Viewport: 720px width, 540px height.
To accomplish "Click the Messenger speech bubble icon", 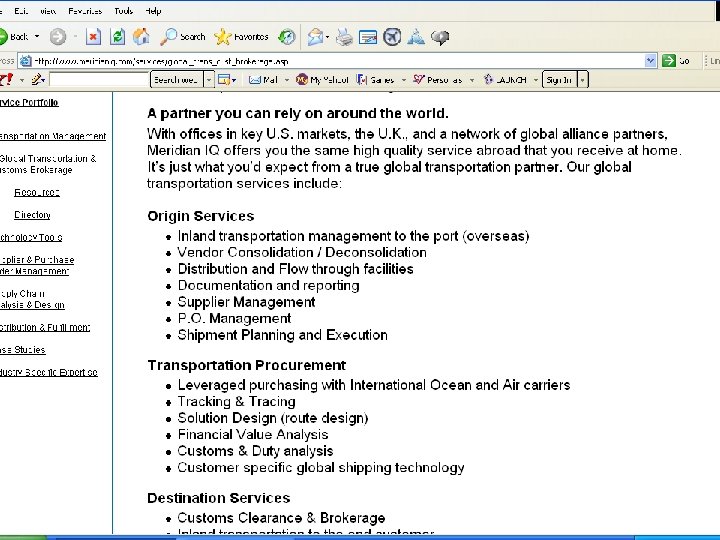I will (x=440, y=37).
